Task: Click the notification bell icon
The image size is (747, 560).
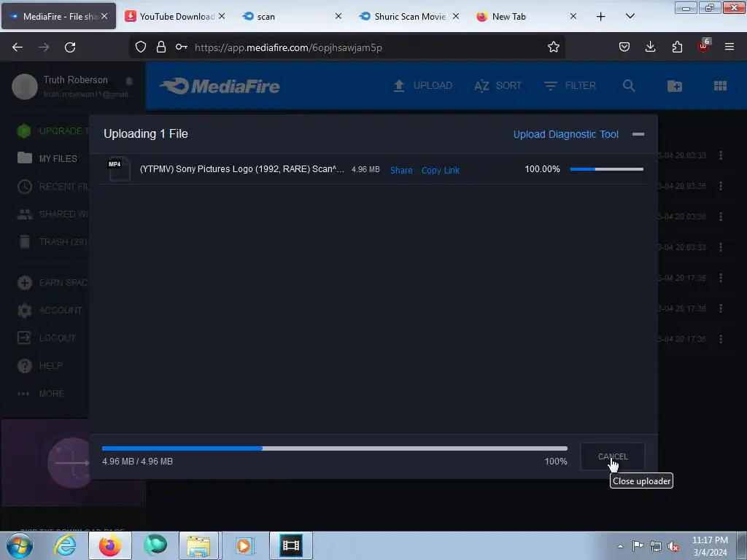Action: tap(129, 81)
